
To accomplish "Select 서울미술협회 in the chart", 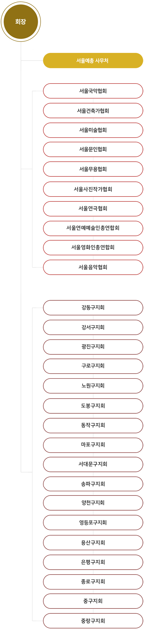I will click(93, 130).
